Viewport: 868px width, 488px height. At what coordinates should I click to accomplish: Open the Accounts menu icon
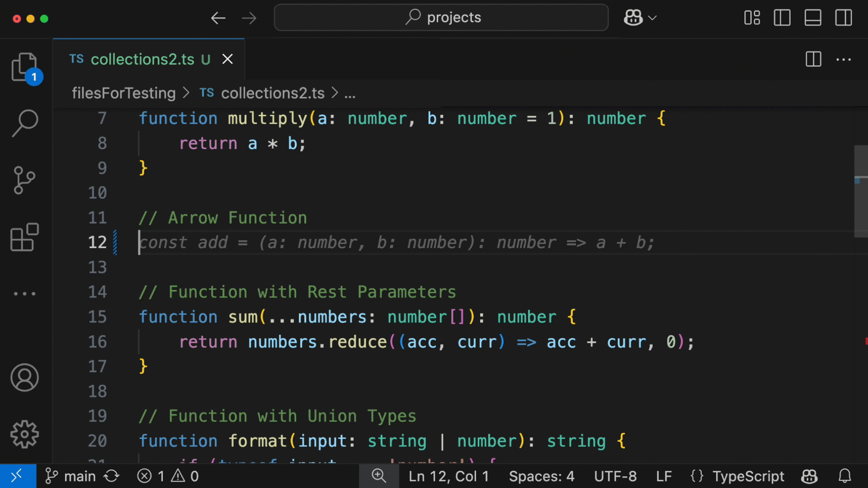(24, 377)
